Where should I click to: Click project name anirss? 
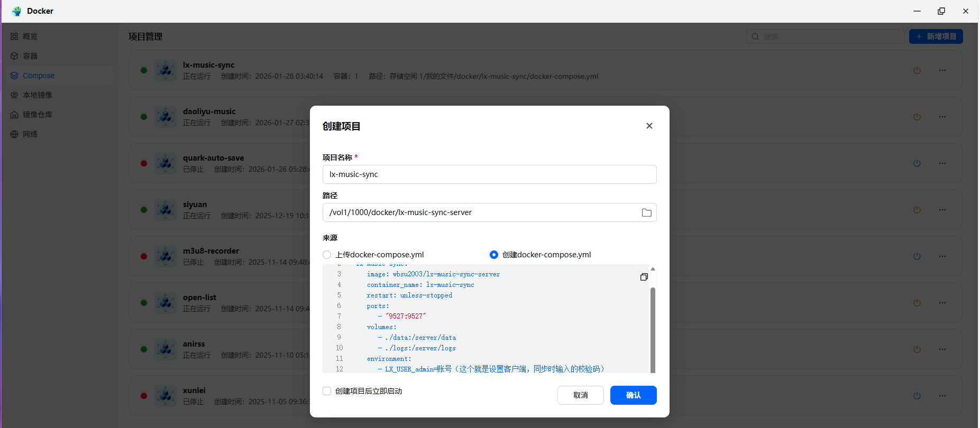tap(194, 344)
